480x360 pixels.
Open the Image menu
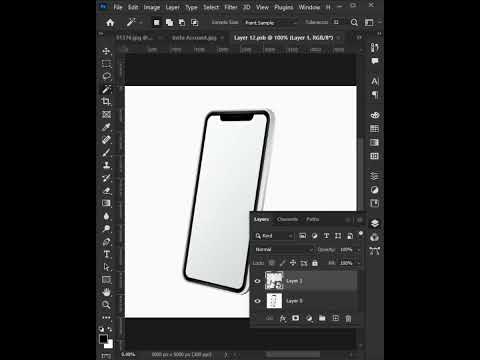(x=152, y=7)
